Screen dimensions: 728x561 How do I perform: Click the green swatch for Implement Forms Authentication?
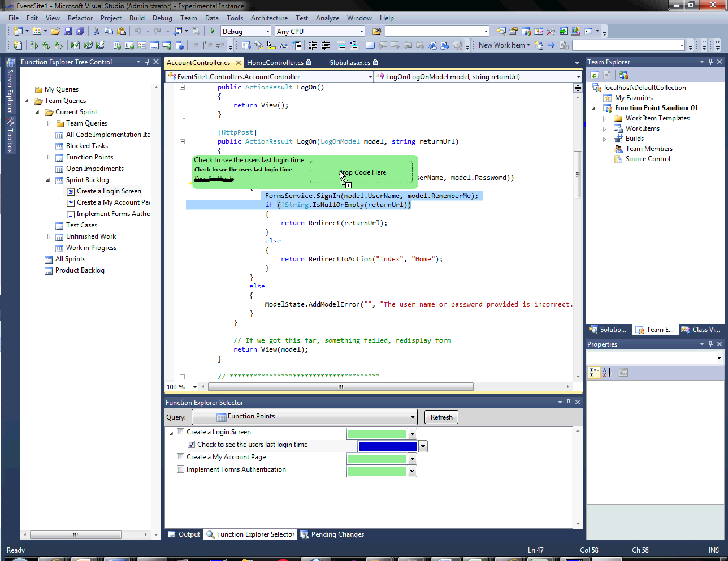377,471
